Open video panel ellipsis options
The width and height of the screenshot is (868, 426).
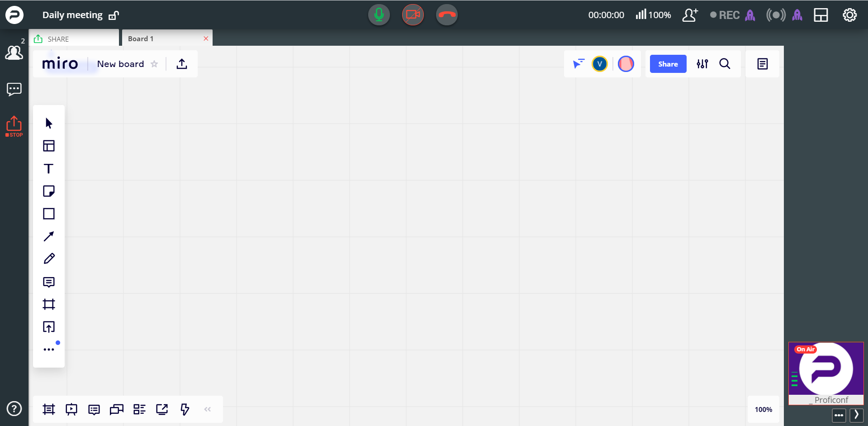839,415
